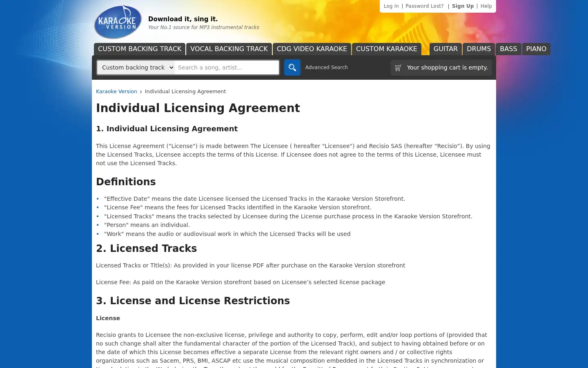Open the Custom backing track dropdown
This screenshot has height=368, width=588.
(136, 67)
